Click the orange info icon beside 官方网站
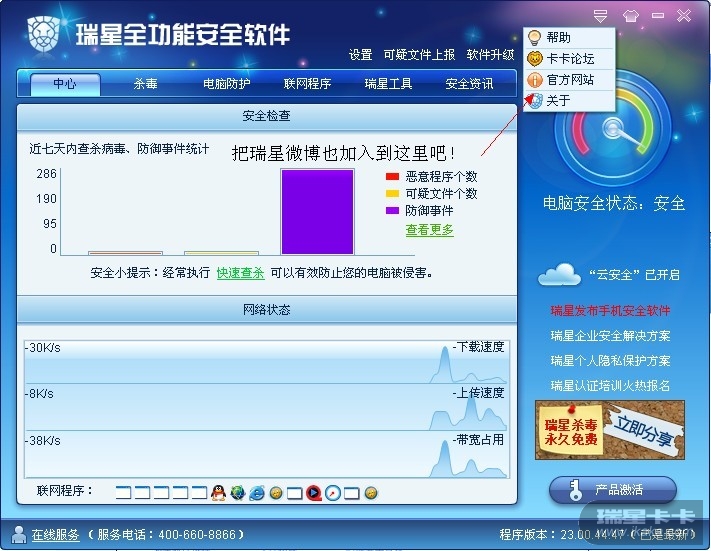Viewport: 711px width, 551px height. tap(535, 80)
